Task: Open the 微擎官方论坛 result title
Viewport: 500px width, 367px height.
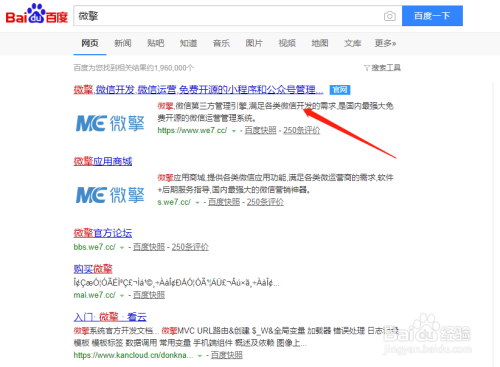Action: [x=103, y=233]
